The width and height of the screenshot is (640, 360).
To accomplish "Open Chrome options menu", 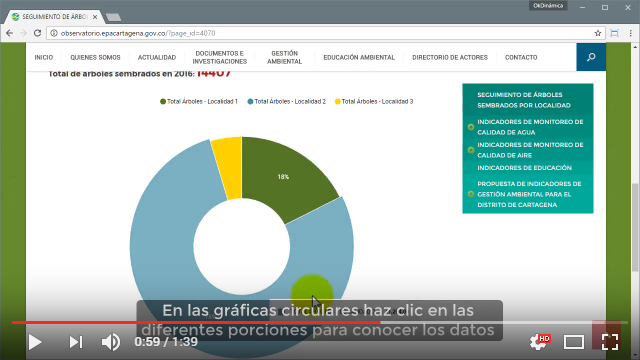I will [631, 33].
